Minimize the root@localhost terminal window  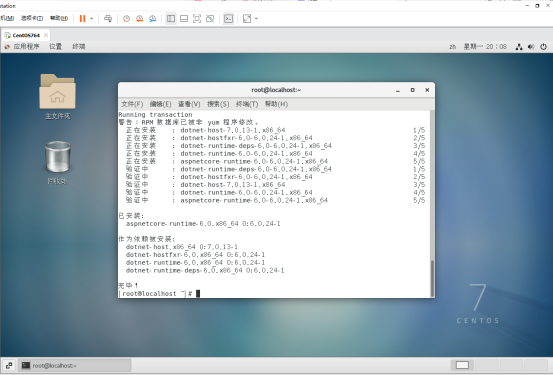[x=398, y=90]
